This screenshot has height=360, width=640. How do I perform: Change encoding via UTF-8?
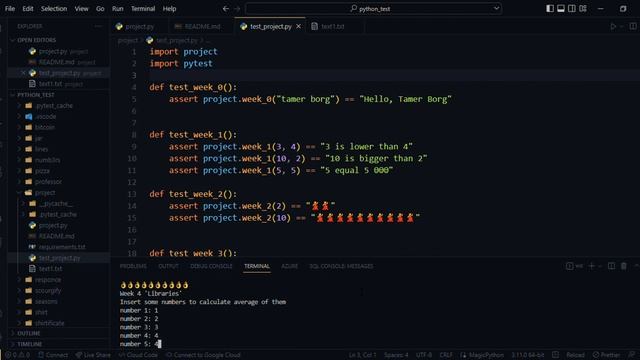click(x=424, y=355)
